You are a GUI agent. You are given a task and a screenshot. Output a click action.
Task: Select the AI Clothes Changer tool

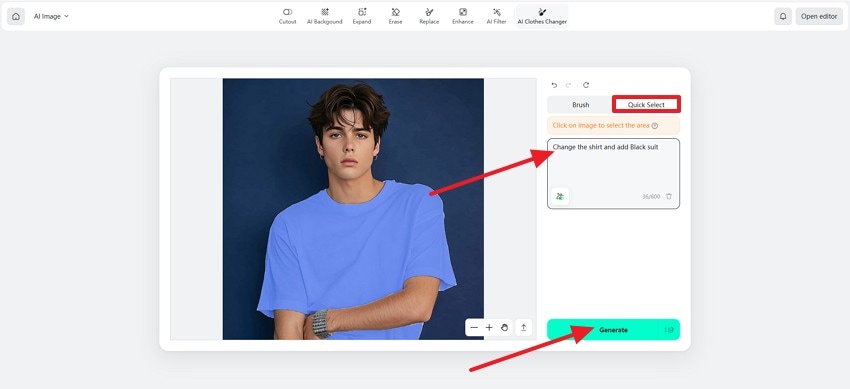click(542, 16)
